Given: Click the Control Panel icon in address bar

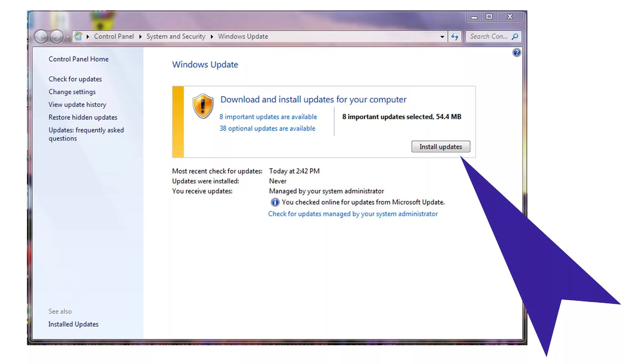Looking at the screenshot, I should pyautogui.click(x=78, y=36).
